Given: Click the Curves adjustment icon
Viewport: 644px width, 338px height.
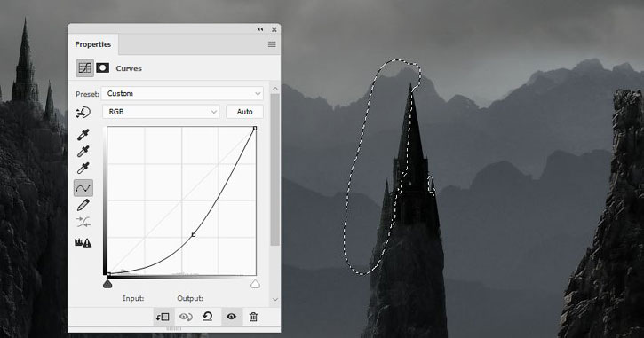Looking at the screenshot, I should [84, 67].
